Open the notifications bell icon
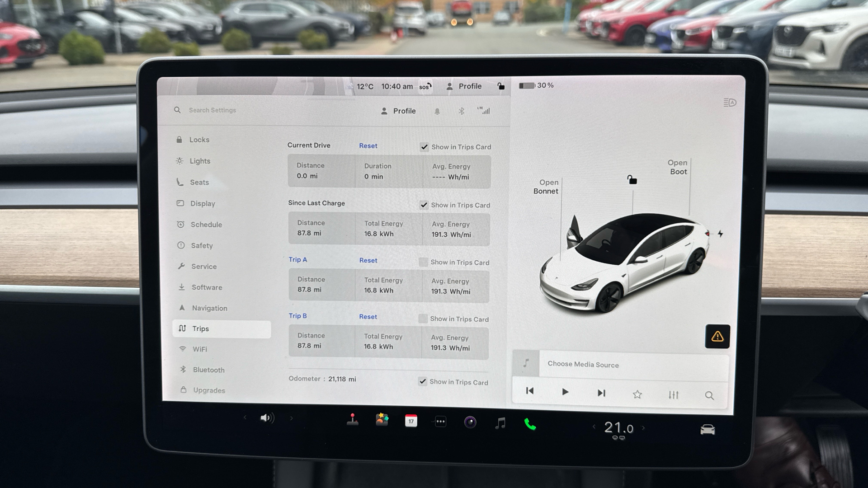868x488 pixels. click(x=437, y=111)
